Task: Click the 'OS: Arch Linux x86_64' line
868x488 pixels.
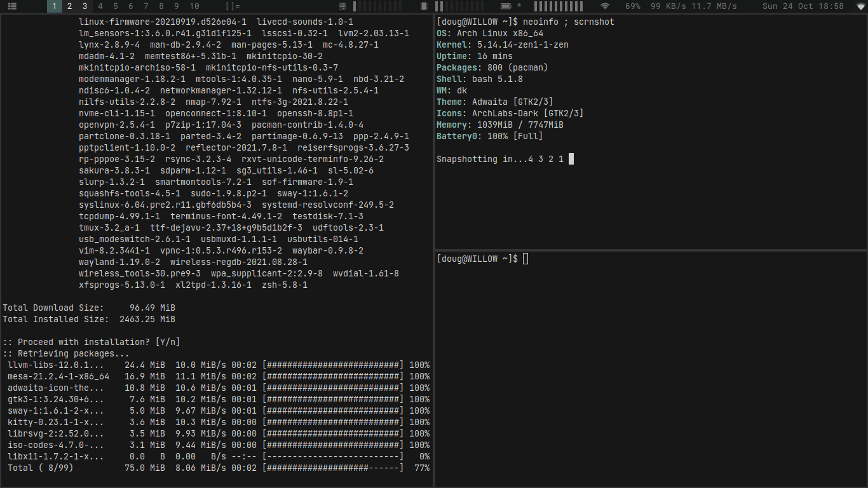Action: click(x=490, y=34)
